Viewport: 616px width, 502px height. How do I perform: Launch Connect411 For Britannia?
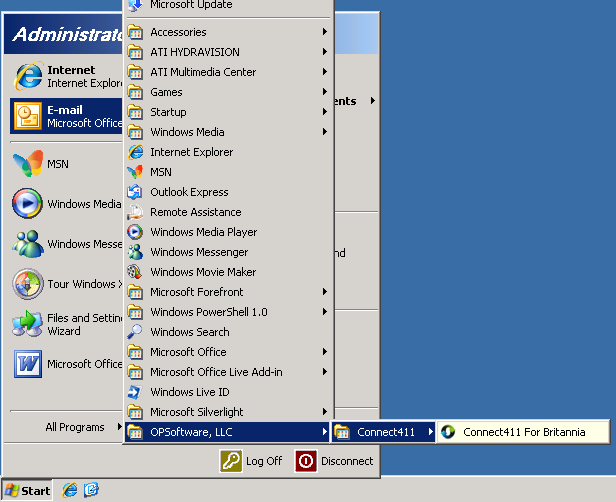pyautogui.click(x=523, y=432)
